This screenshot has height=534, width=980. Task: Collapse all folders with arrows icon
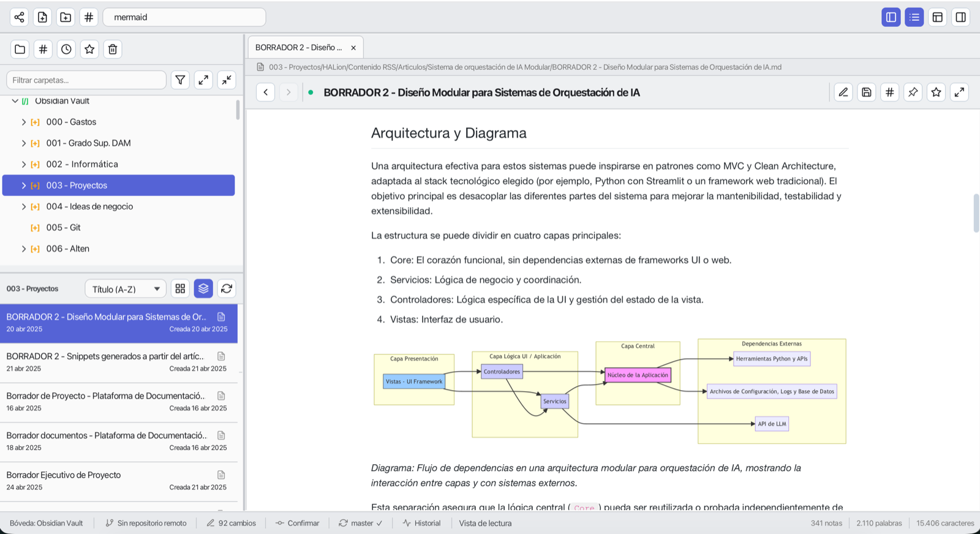pos(227,80)
